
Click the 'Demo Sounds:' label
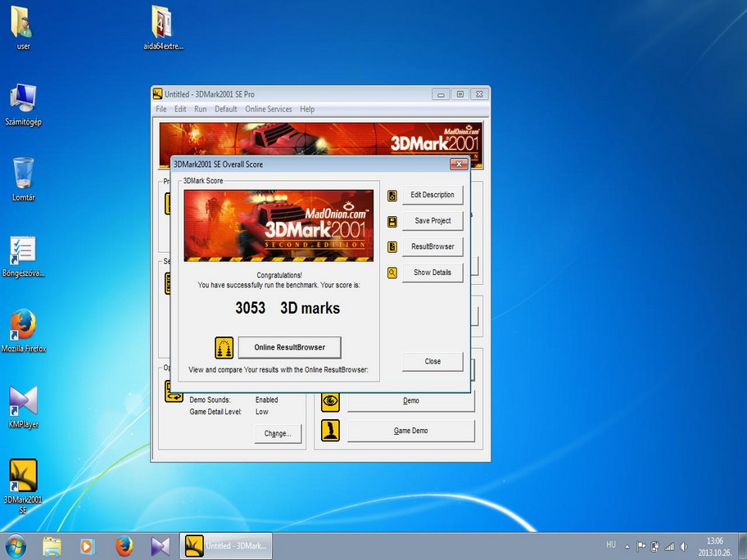[x=210, y=400]
